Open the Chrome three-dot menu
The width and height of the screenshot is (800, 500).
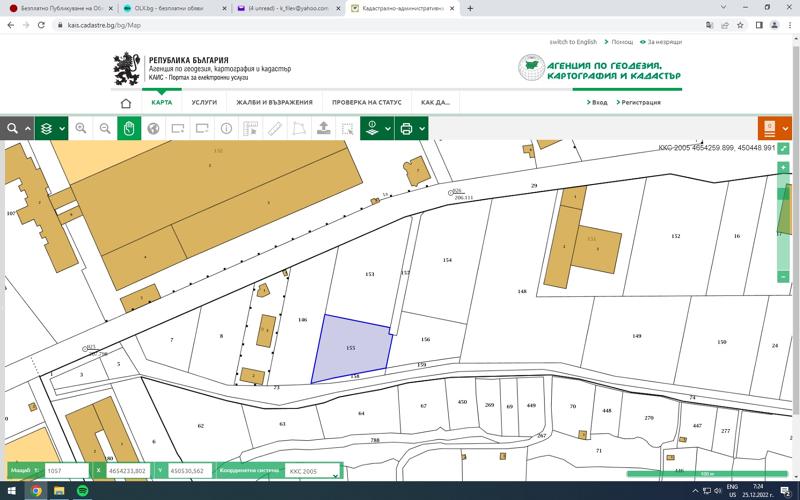click(790, 25)
